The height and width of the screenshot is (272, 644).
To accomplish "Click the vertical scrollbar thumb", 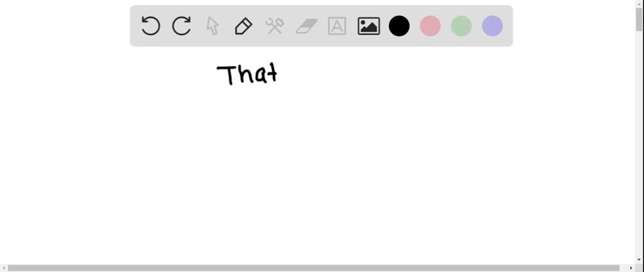I will [x=639, y=19].
